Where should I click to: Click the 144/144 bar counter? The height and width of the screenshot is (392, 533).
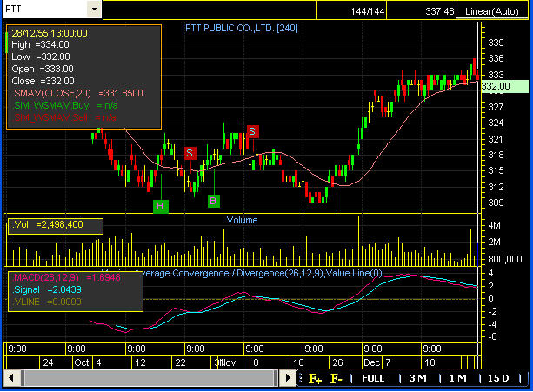368,11
